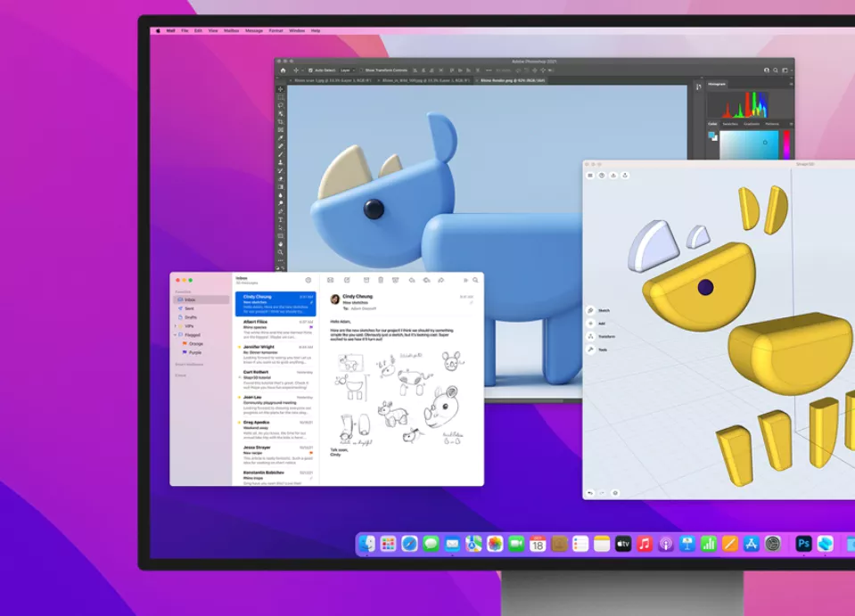Click the filter icon above message list
The width and height of the screenshot is (855, 616).
click(308, 280)
